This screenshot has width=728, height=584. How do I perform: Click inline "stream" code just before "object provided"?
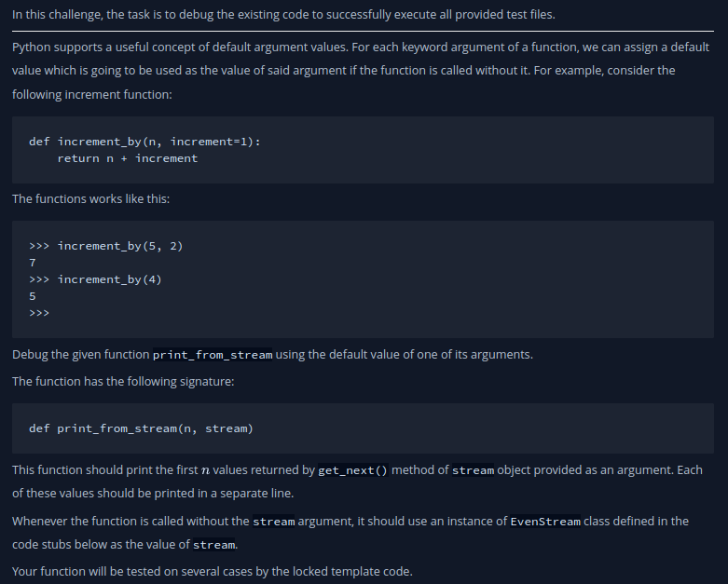[x=473, y=470]
